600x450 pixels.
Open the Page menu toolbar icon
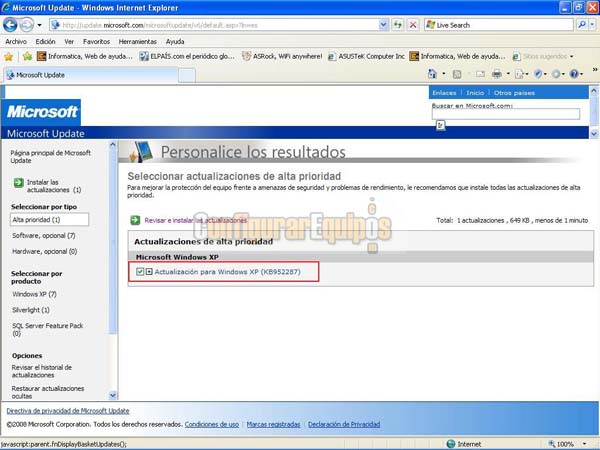tap(521, 74)
